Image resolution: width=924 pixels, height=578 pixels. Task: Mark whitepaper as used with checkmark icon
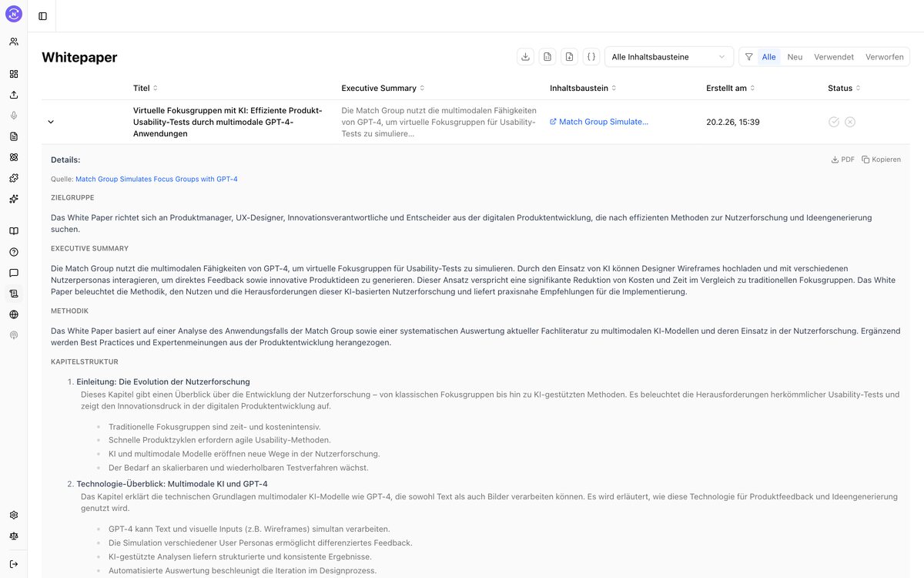(834, 122)
